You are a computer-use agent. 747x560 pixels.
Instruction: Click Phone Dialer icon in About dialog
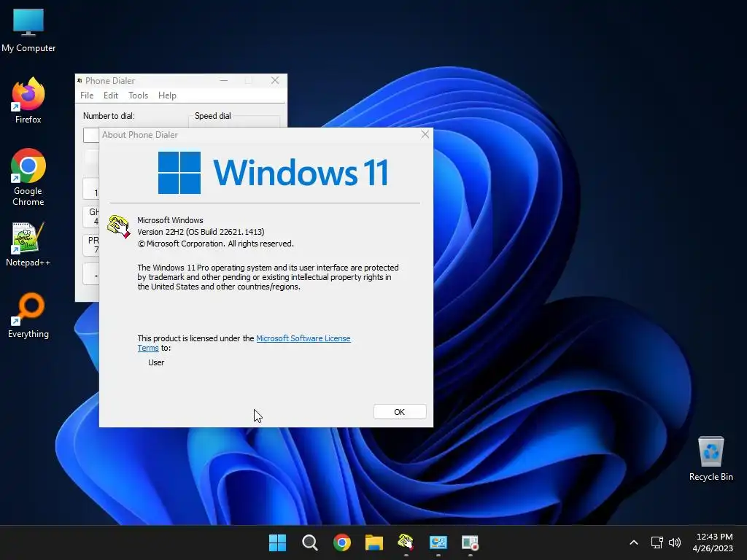119,227
